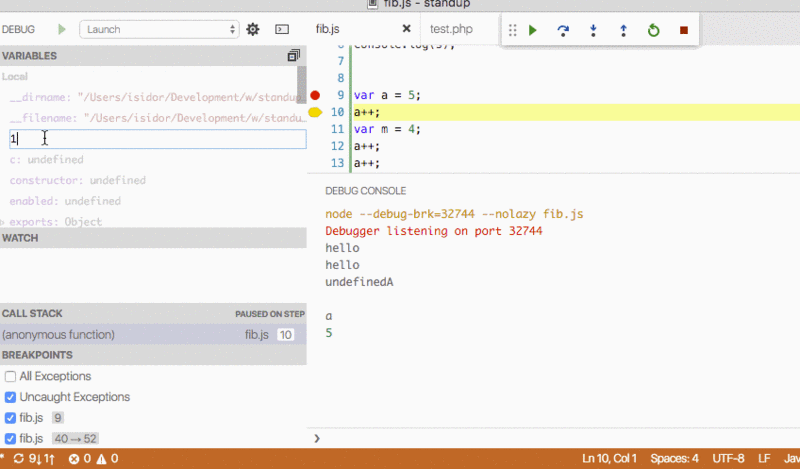Uncheck the fib.js line 9 breakpoint

pos(10,418)
